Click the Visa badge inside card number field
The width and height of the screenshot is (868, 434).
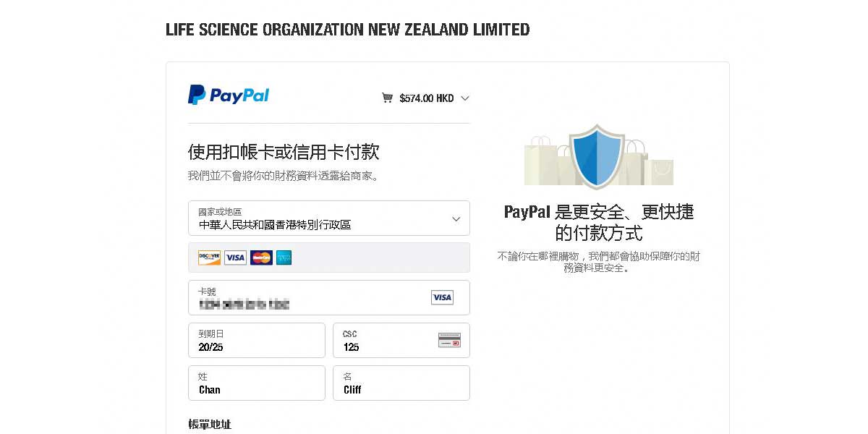point(442,297)
